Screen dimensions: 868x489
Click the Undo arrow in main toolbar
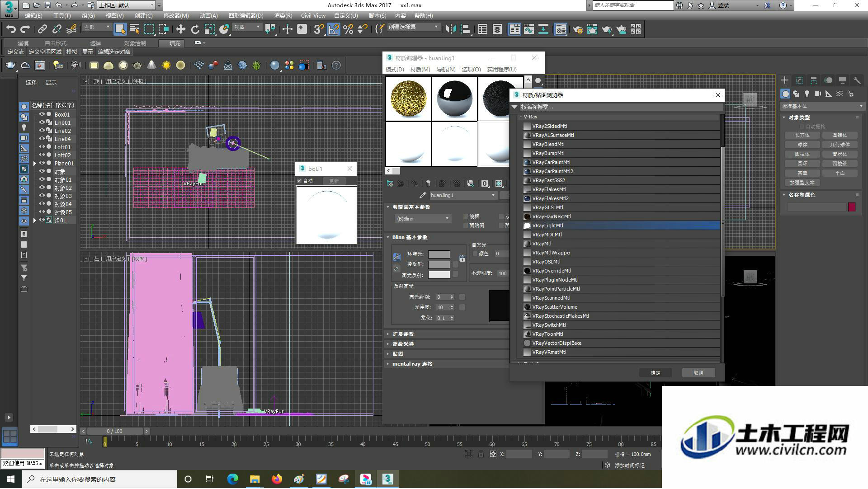(x=10, y=29)
